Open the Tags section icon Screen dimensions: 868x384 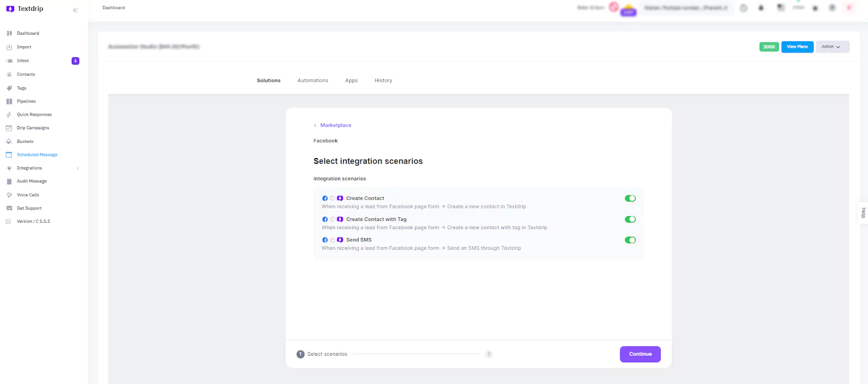click(9, 88)
